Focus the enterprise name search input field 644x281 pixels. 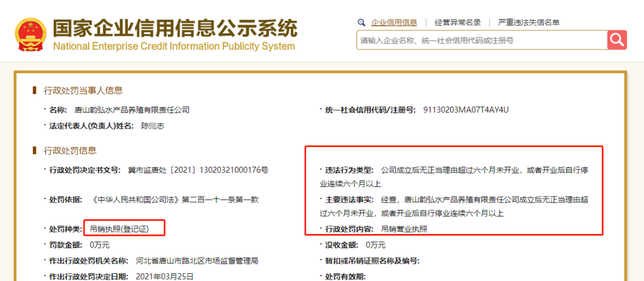(482, 40)
